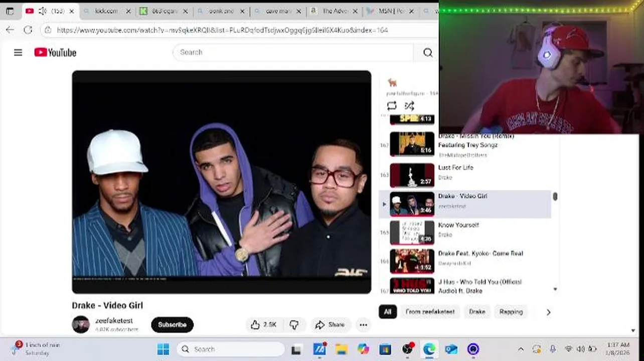
Task: Focus the YouTube search input field
Action: pyautogui.click(x=293, y=52)
